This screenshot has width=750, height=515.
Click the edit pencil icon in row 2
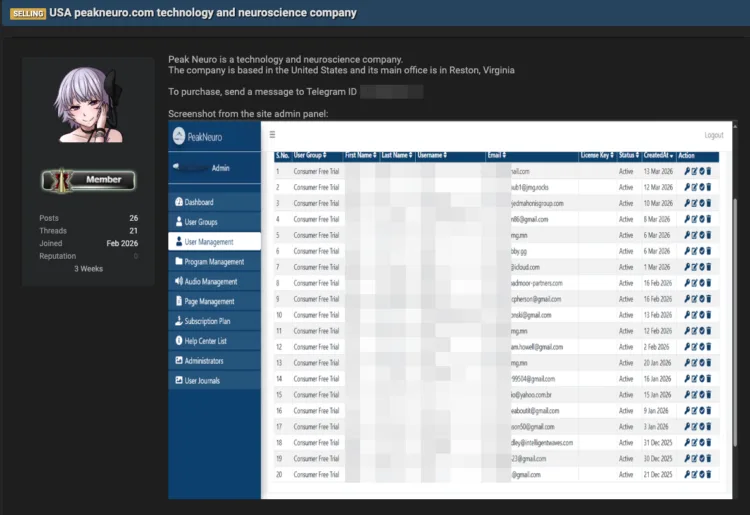tap(695, 187)
